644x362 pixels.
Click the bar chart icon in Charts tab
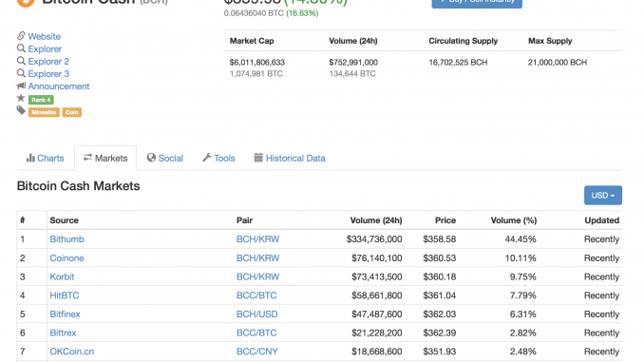click(x=30, y=158)
